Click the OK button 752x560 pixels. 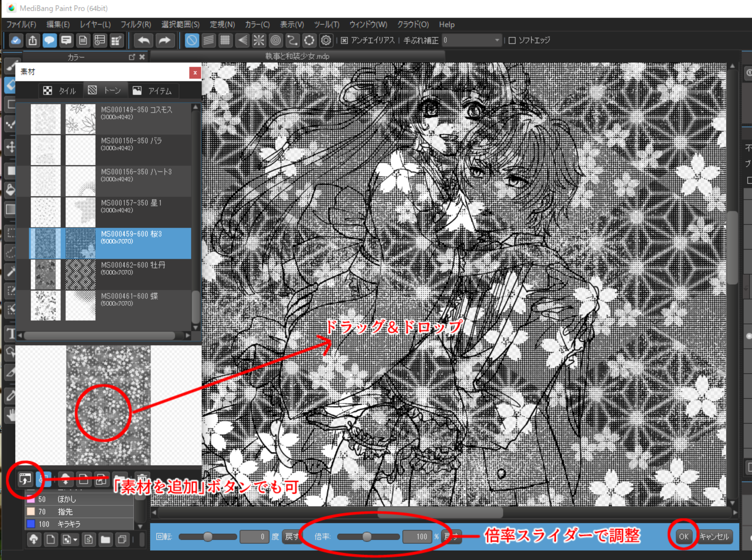[684, 537]
